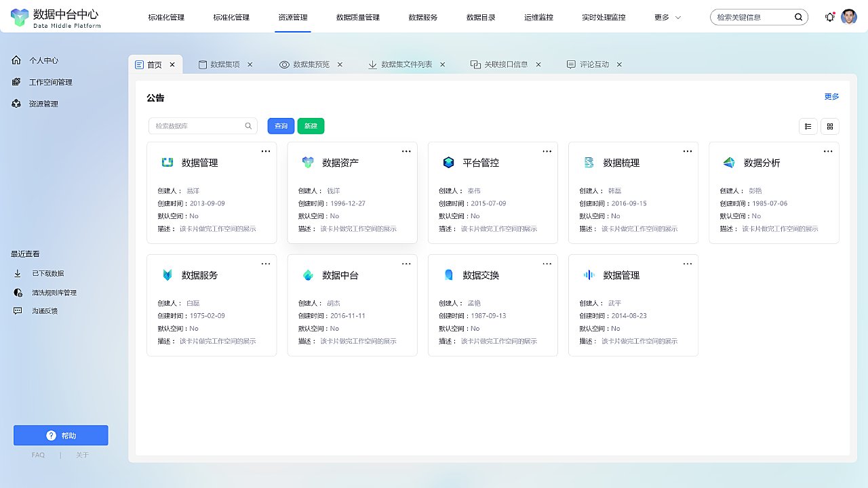
Task: Click the 数据梳理 card icon
Action: point(589,163)
